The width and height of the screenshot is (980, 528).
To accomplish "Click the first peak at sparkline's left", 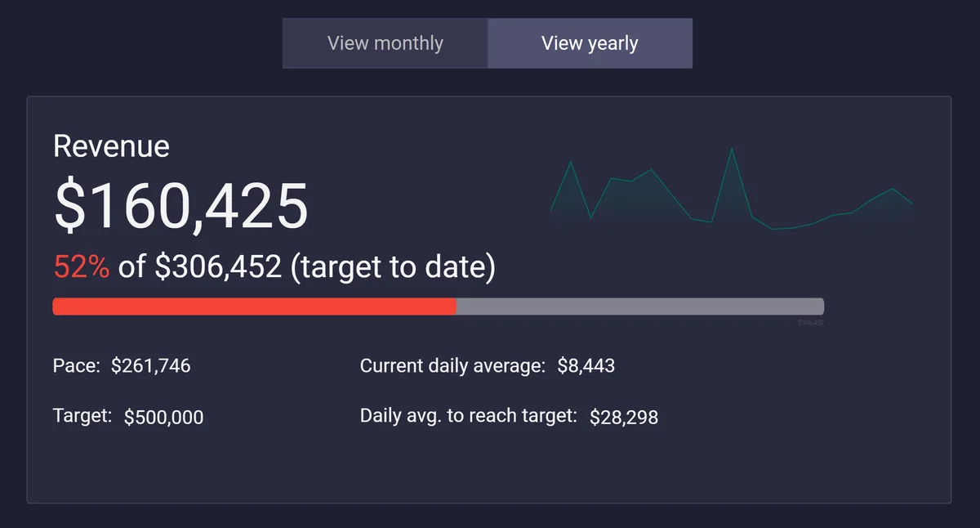I will pos(570,163).
